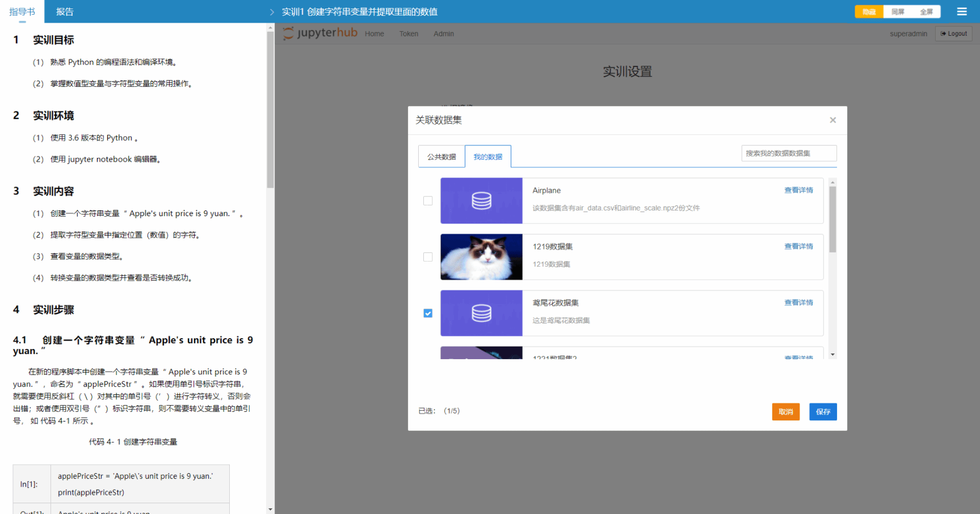Viewport: 980px width, 514px height.
Task: Click the 保存 button
Action: [x=823, y=412]
